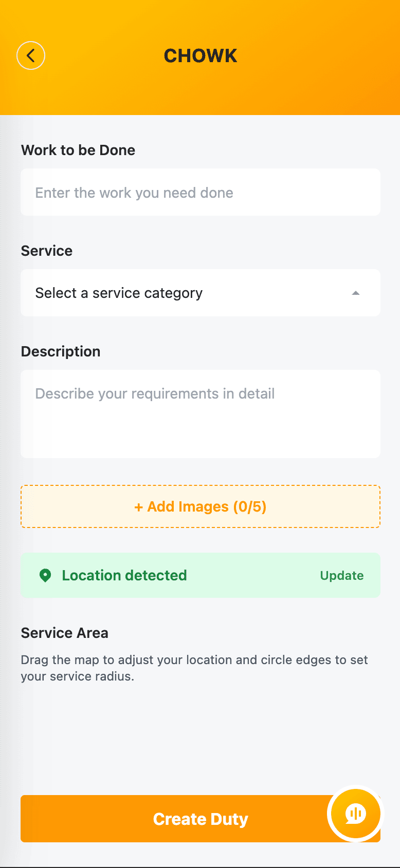Click into the Description text area

[x=201, y=414]
